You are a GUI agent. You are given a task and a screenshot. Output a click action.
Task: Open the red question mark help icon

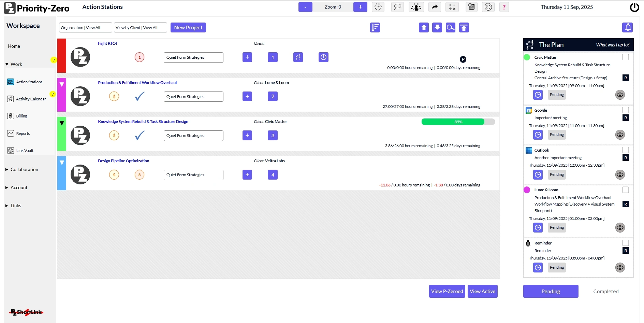point(504,7)
